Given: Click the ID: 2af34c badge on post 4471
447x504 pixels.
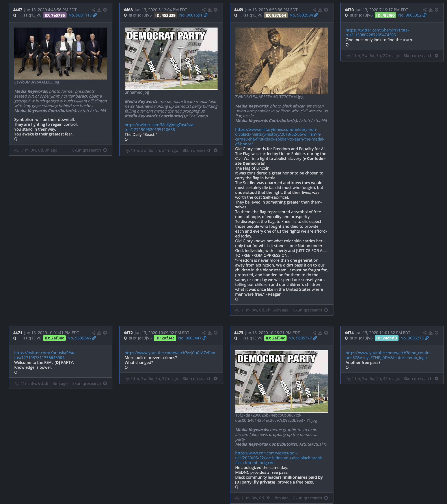Looking at the screenshot, I should [x=54, y=338].
